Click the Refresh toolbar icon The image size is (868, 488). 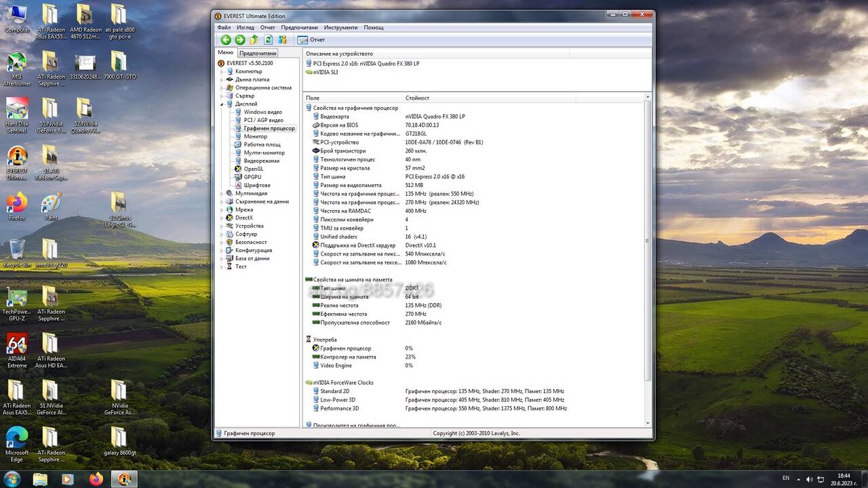(x=268, y=40)
